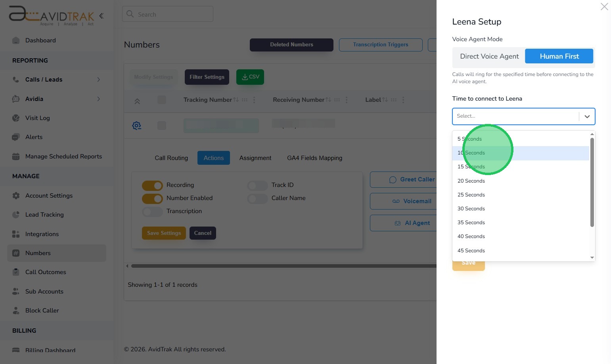
Task: Click the Manage Scheduled Reports calendar icon
Action: click(16, 156)
